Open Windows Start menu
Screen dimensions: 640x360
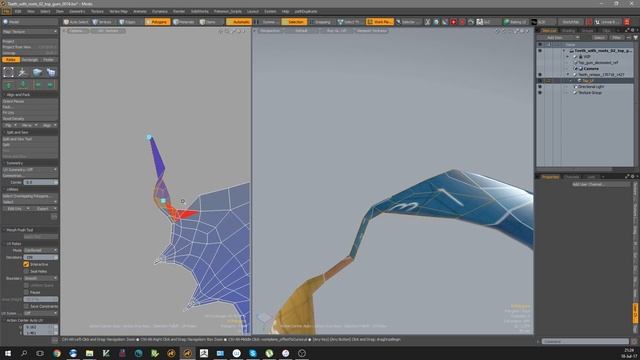[7, 353]
